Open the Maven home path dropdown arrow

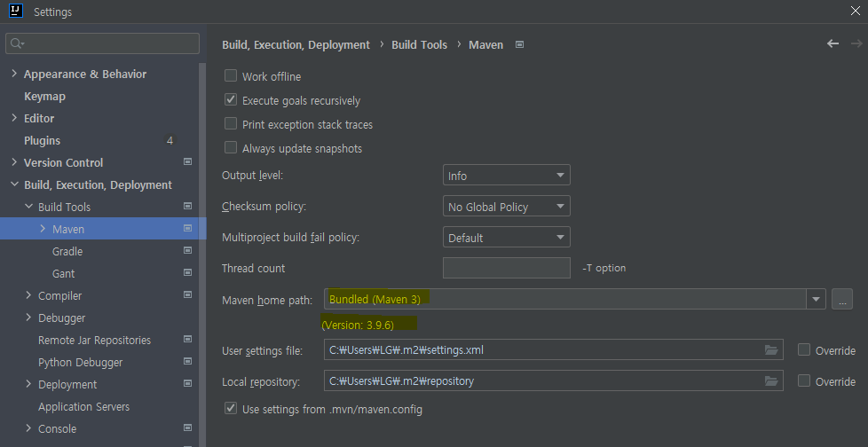pyautogui.click(x=816, y=299)
